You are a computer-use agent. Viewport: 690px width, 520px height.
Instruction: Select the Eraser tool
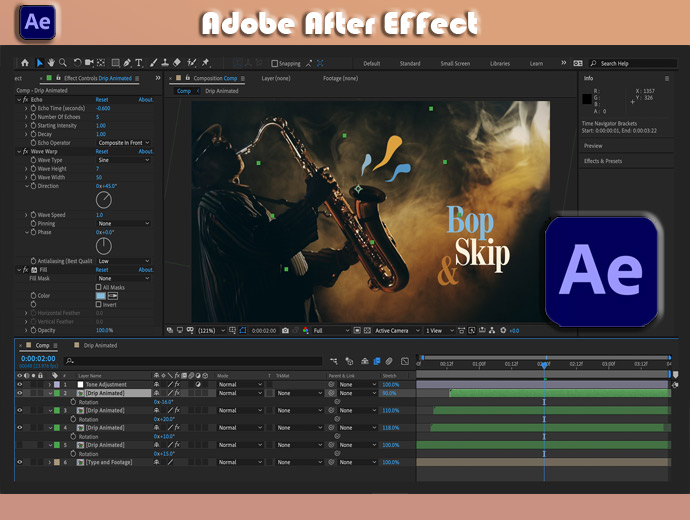[177, 63]
